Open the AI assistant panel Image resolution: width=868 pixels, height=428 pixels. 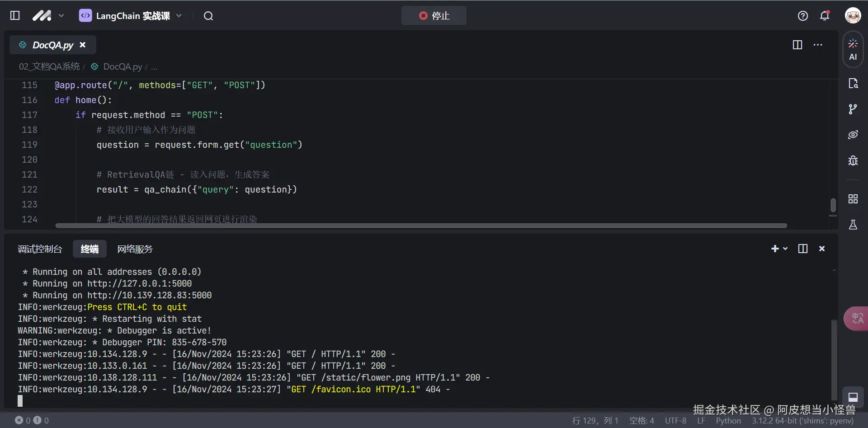(853, 50)
